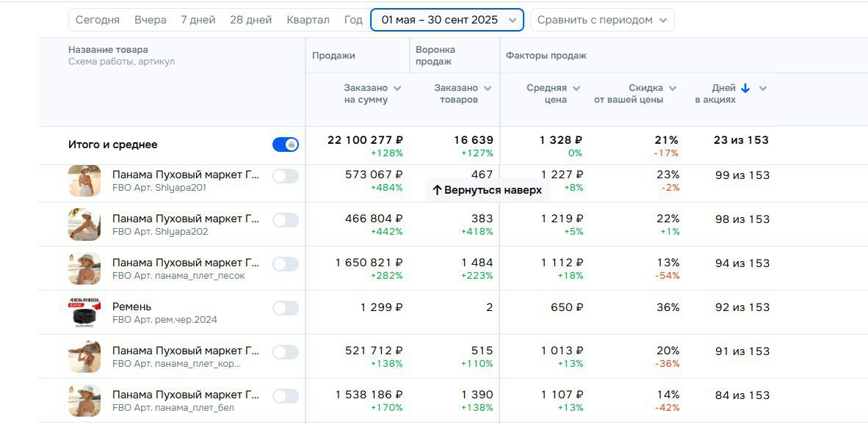Select the 28 дней period
This screenshot has height=424, width=868.
[x=250, y=20]
